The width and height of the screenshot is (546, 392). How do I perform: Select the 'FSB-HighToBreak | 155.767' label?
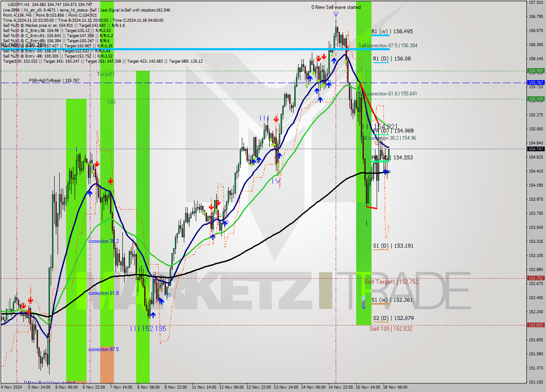(x=54, y=80)
